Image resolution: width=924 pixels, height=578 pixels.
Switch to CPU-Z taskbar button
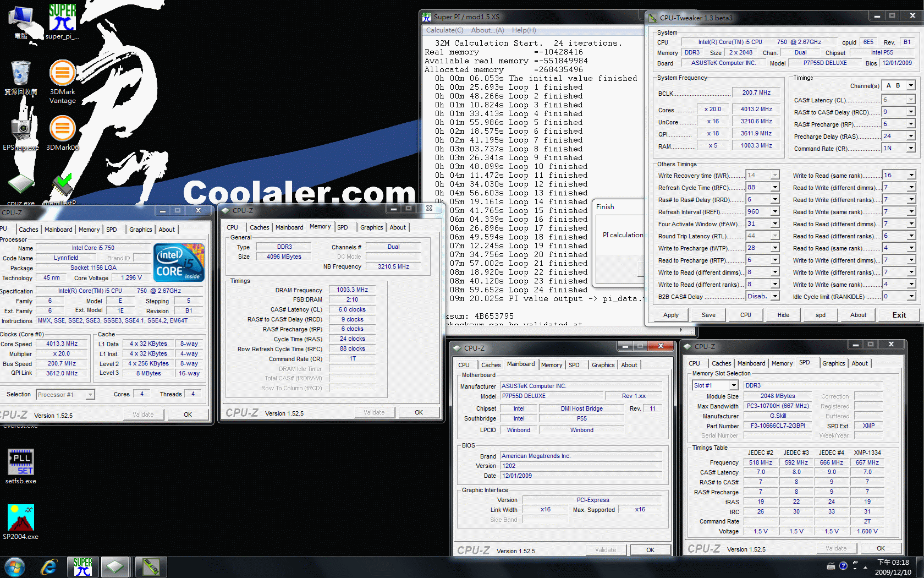(115, 567)
